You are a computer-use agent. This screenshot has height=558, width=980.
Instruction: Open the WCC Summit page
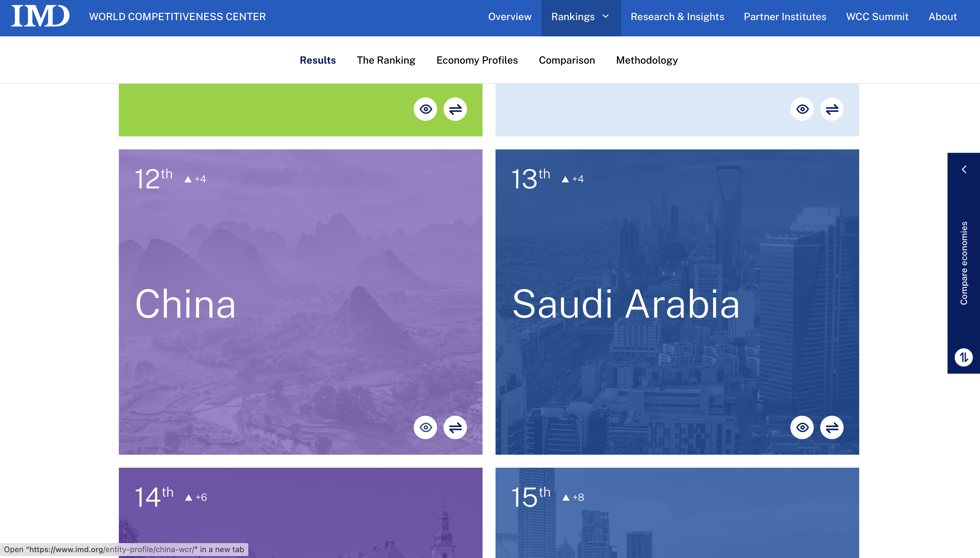coord(877,17)
